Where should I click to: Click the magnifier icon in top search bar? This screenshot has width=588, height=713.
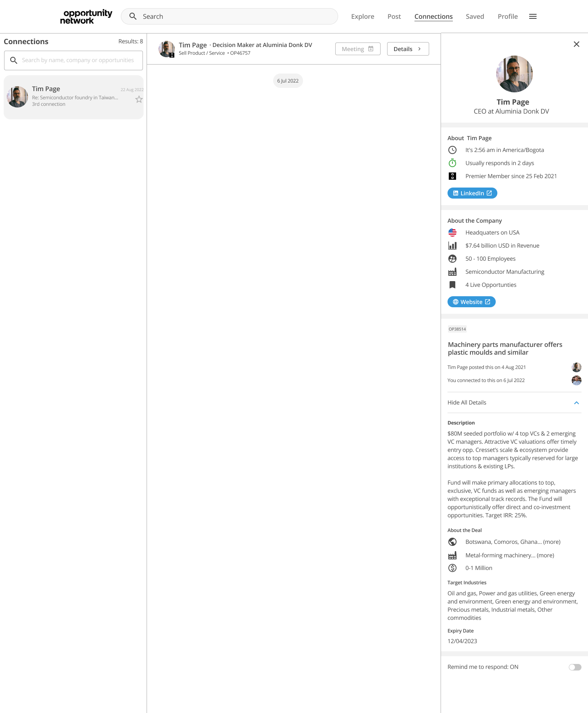133,16
